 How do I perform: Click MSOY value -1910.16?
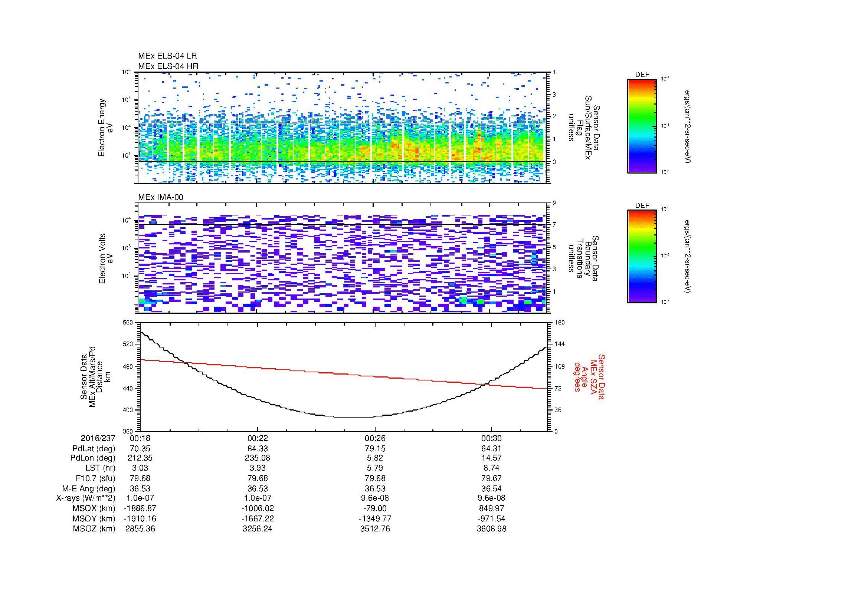pyautogui.click(x=140, y=518)
